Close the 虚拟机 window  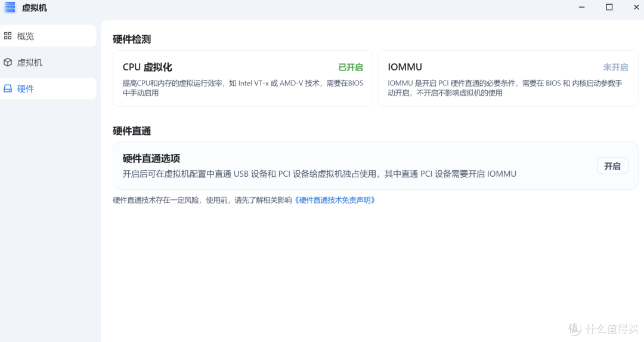[x=636, y=7]
